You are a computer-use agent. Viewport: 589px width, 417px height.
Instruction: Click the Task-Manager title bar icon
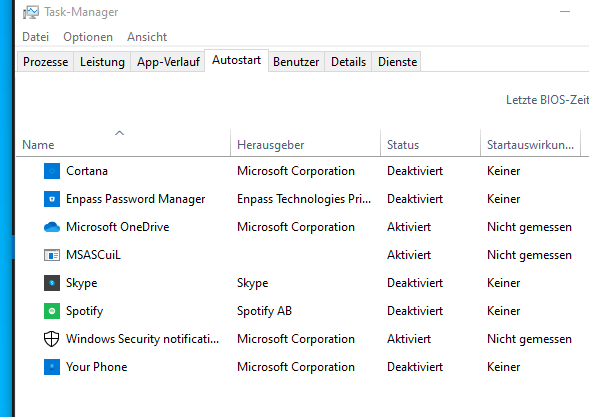[30, 12]
